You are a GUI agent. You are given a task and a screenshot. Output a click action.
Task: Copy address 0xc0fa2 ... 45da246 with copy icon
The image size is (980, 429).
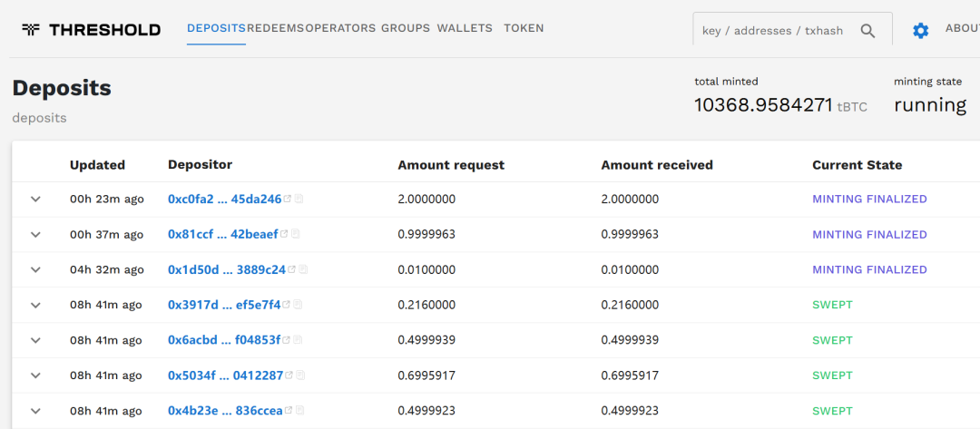(x=299, y=199)
